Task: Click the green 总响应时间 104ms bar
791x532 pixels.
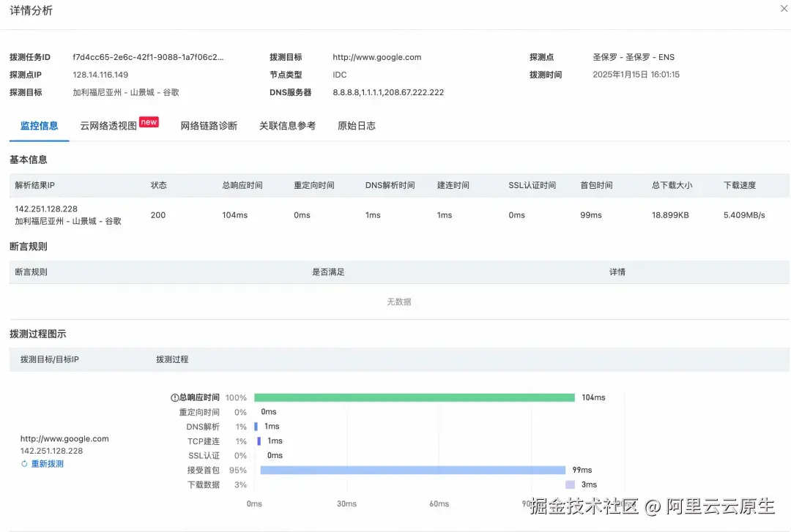Action: pyautogui.click(x=415, y=397)
